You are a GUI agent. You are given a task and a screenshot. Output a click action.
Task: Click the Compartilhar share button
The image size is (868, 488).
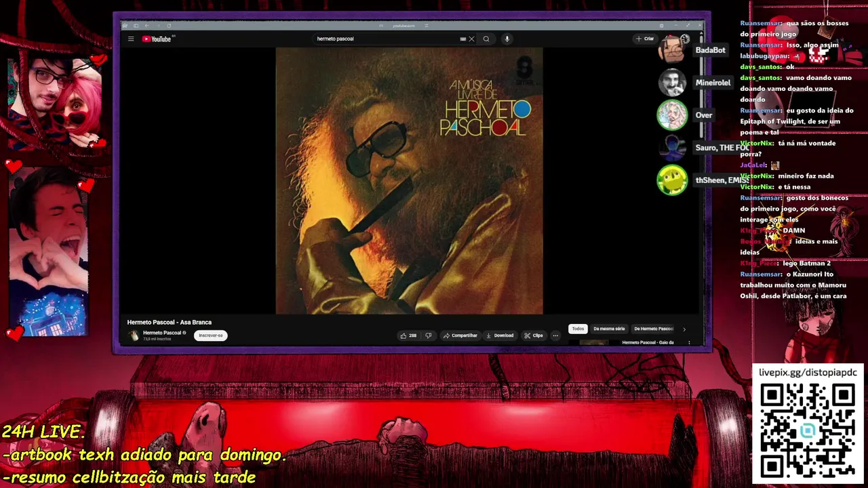[460, 335]
